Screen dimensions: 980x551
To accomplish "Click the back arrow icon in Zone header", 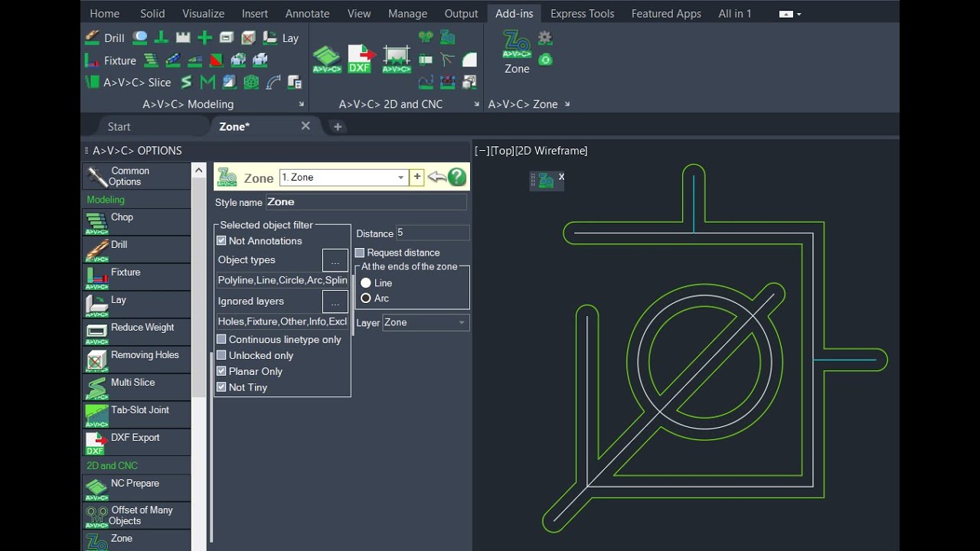I will coord(436,178).
